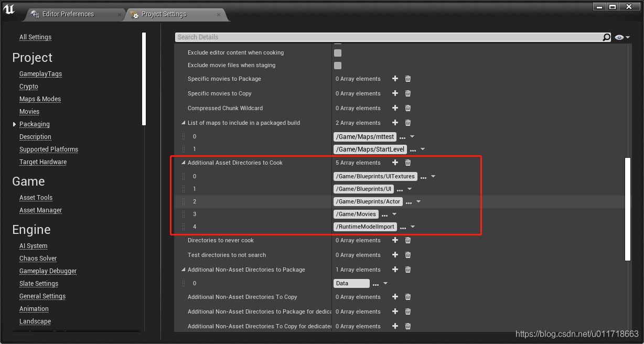The image size is (644, 344).
Task: Trash Additional Non-Asset Directories to Package
Action: pos(408,270)
